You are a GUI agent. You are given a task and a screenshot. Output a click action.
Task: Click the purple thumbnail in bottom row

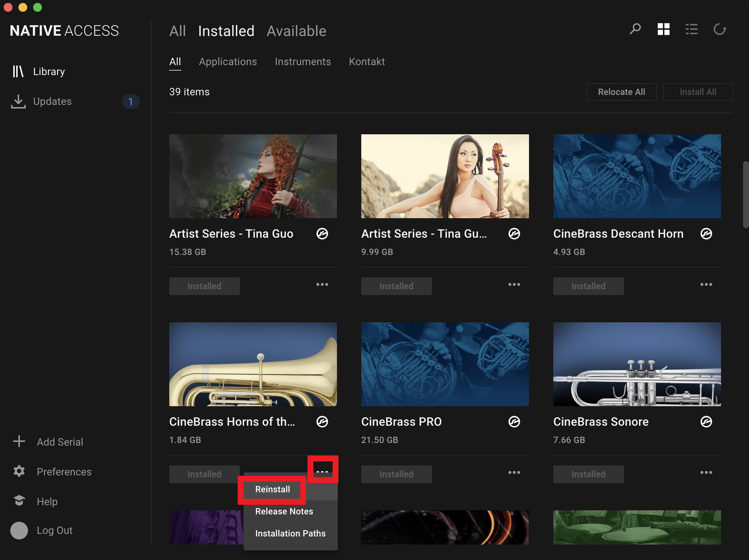click(x=206, y=527)
